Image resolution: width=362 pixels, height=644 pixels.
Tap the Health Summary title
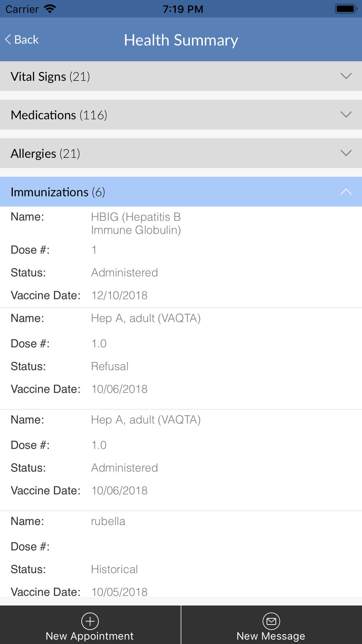point(181,40)
